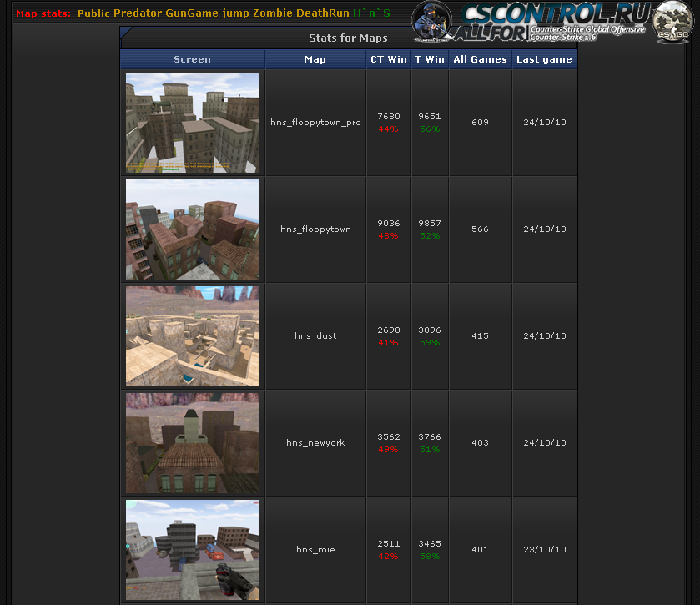Click the hns_dust map name
This screenshot has width=700, height=605.
(x=315, y=336)
